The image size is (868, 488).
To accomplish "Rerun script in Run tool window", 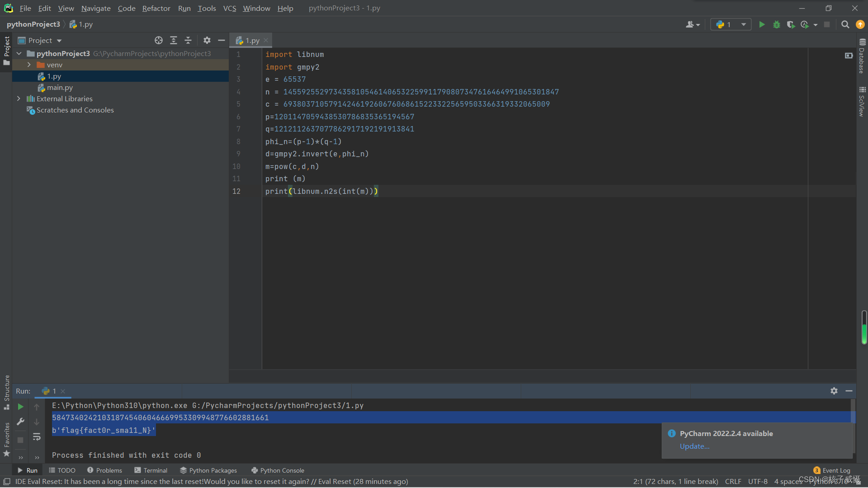I will [20, 407].
